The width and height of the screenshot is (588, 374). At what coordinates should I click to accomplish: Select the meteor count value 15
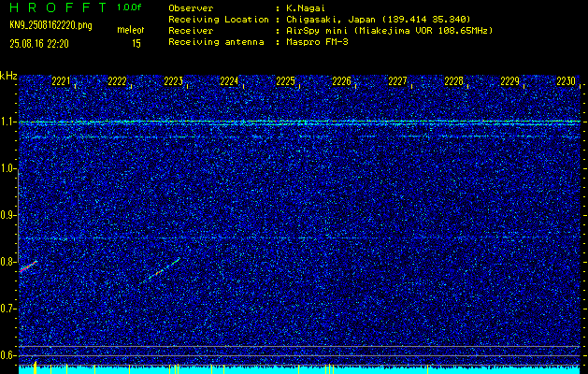136,44
